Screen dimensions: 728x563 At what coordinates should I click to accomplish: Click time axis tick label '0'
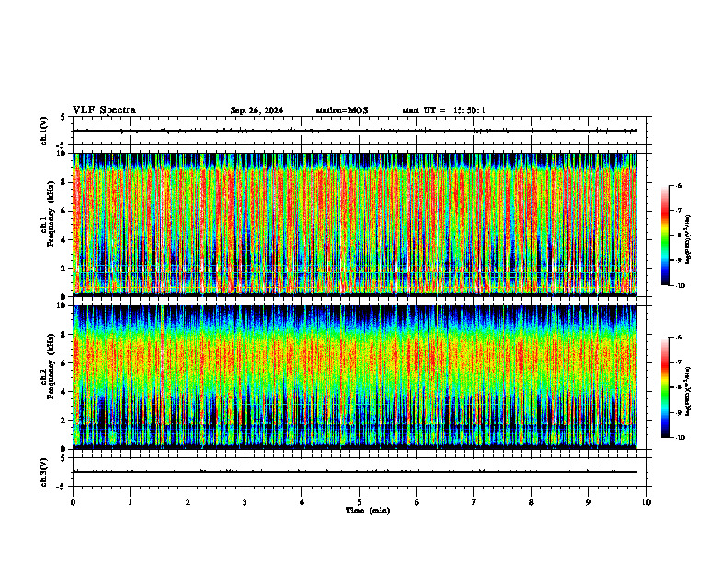(x=73, y=502)
